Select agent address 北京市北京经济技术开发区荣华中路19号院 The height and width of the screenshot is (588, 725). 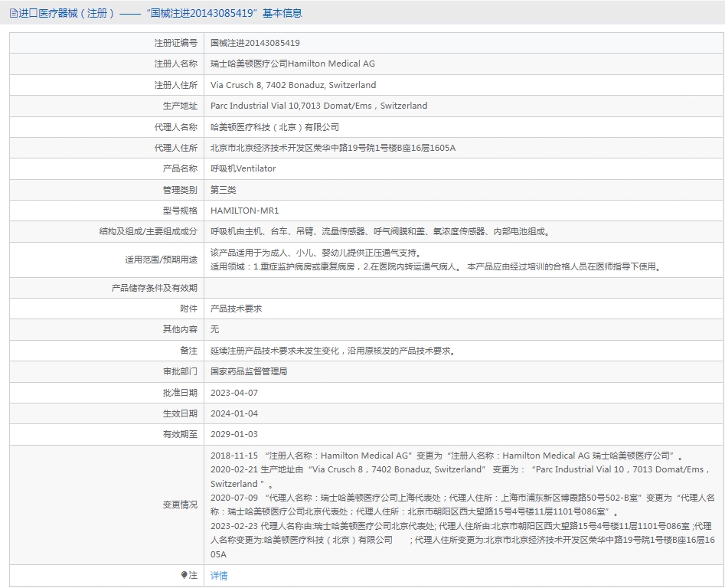333,148
